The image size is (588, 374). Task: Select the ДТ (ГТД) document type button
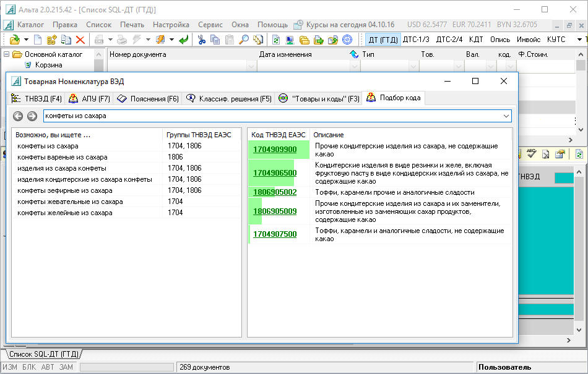pos(383,40)
